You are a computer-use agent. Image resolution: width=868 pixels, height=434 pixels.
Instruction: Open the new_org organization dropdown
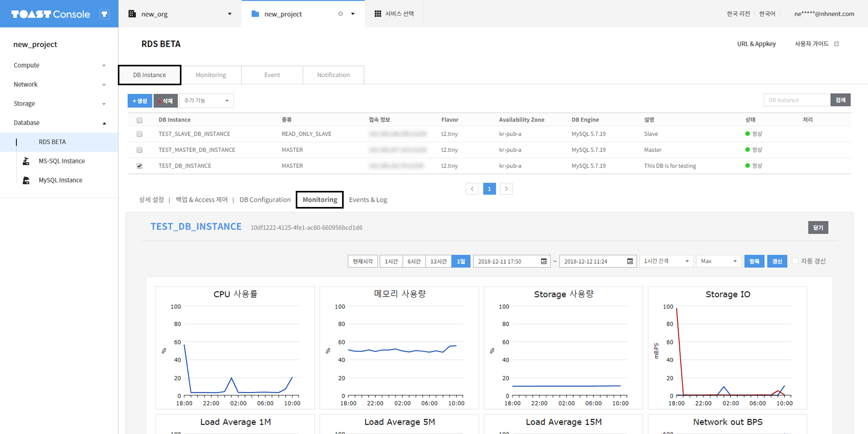coord(230,14)
